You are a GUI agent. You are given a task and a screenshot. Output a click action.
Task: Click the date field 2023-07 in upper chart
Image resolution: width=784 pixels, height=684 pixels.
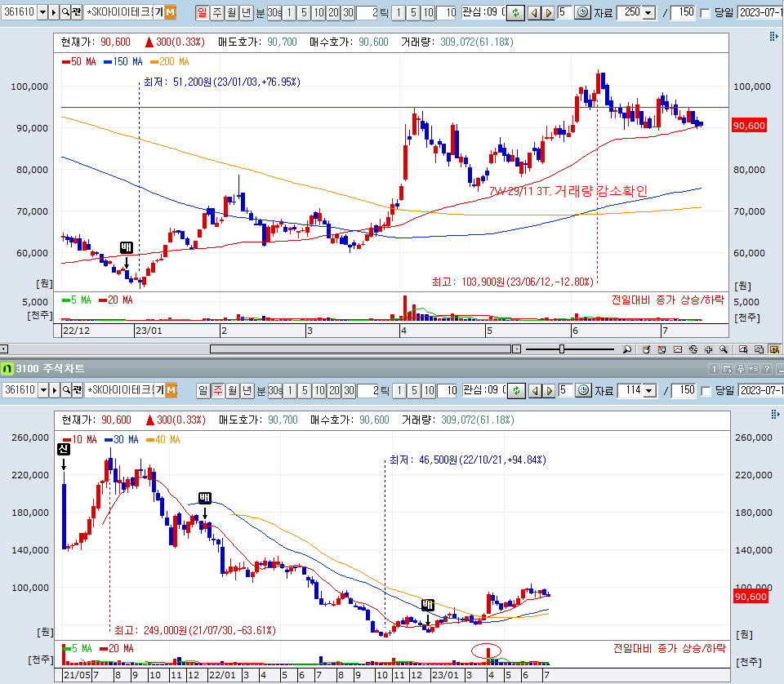pyautogui.click(x=760, y=12)
